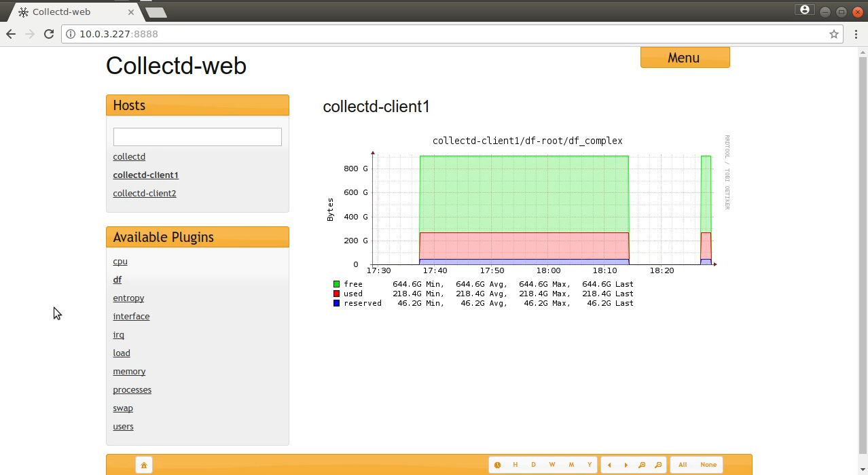The height and width of the screenshot is (475, 868).
Task: Click the df_complex disk usage graph
Action: tap(528, 221)
